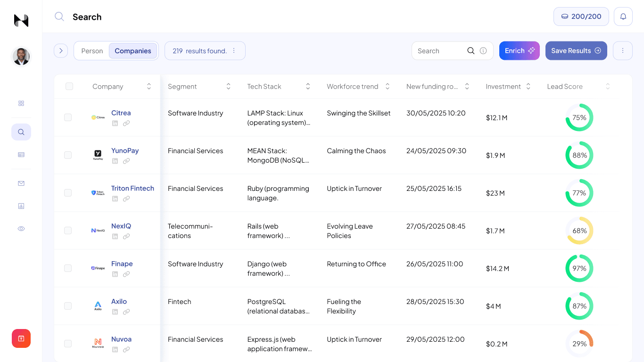Screen dimensions: 644x362
Task: Click the link icon under YunoPay
Action: (126, 161)
